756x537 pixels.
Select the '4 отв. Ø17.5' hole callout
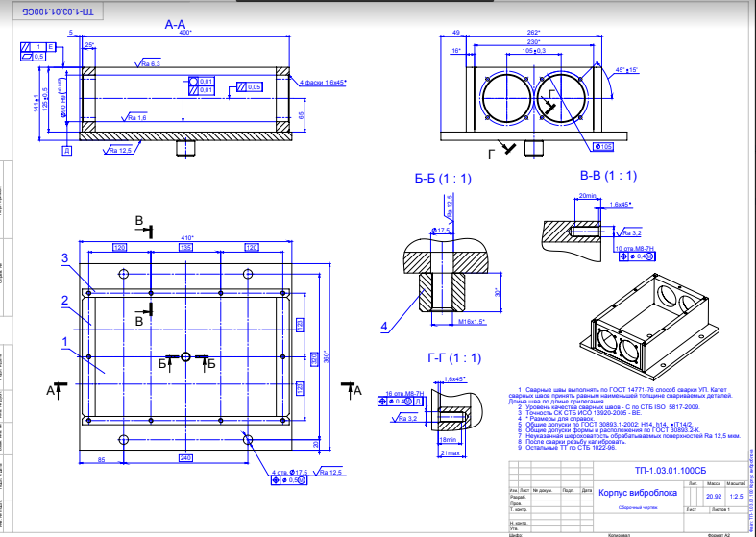point(290,473)
